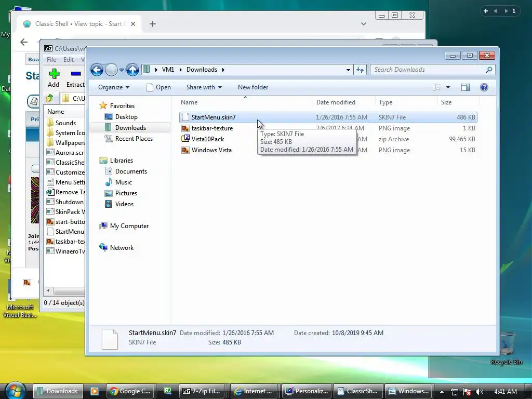
Task: Go back with the Explorer Back arrow
Action: click(97, 70)
